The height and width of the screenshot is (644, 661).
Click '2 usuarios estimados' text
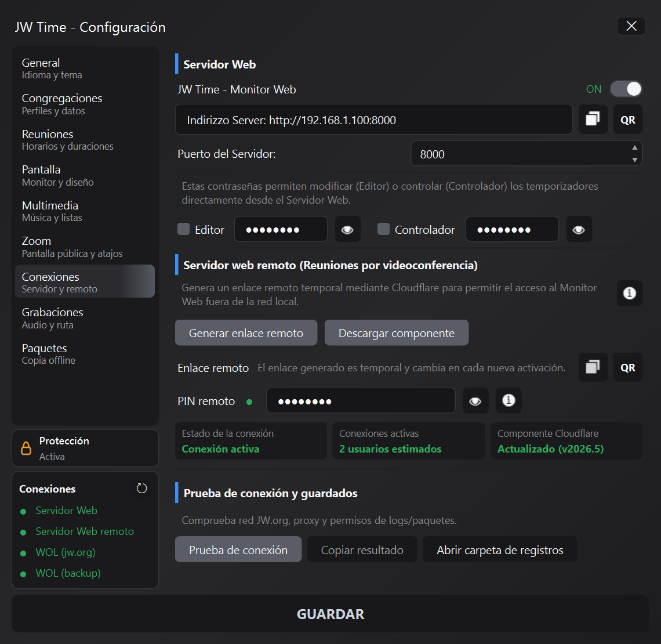coord(390,448)
